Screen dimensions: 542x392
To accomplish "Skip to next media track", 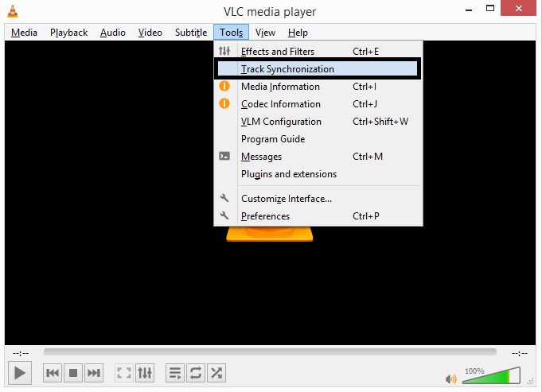I will [x=94, y=373].
